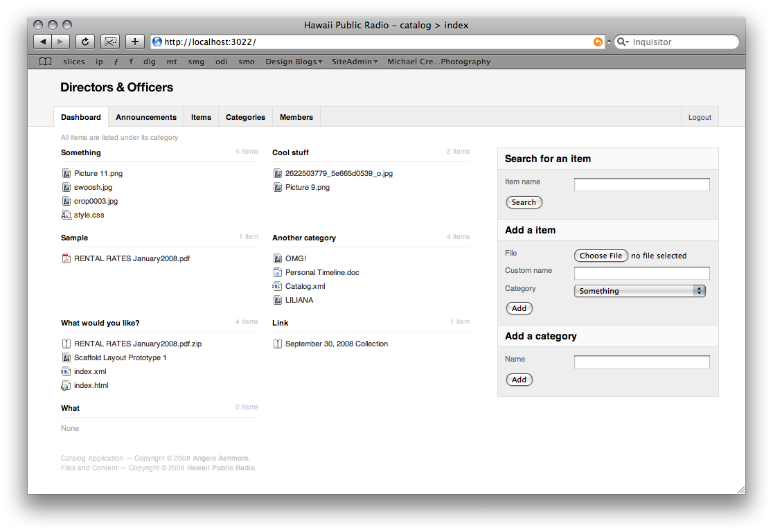Click the RSS feed icon in the address bar
The image size is (773, 532).
coord(597,42)
